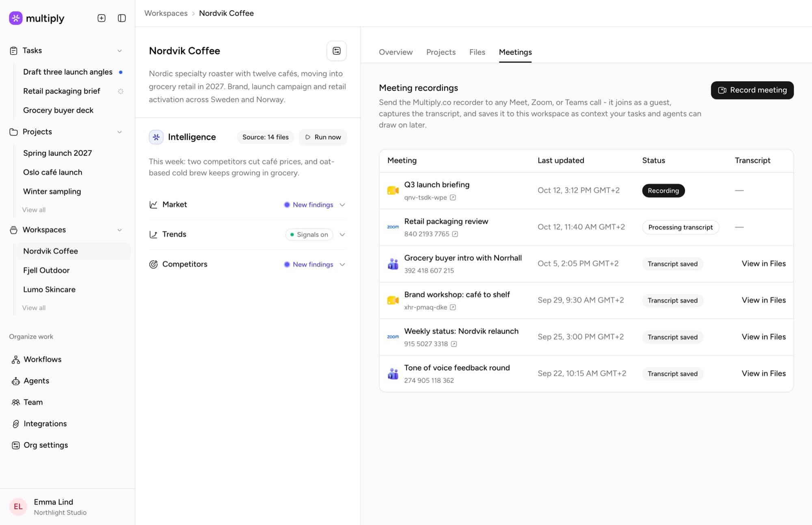Image resolution: width=812 pixels, height=525 pixels.
Task: Collapse the Tasks section
Action: [x=119, y=51]
